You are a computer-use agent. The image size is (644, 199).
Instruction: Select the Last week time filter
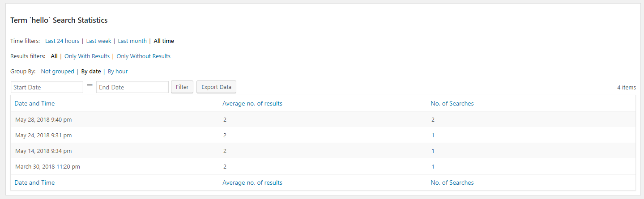pos(98,41)
